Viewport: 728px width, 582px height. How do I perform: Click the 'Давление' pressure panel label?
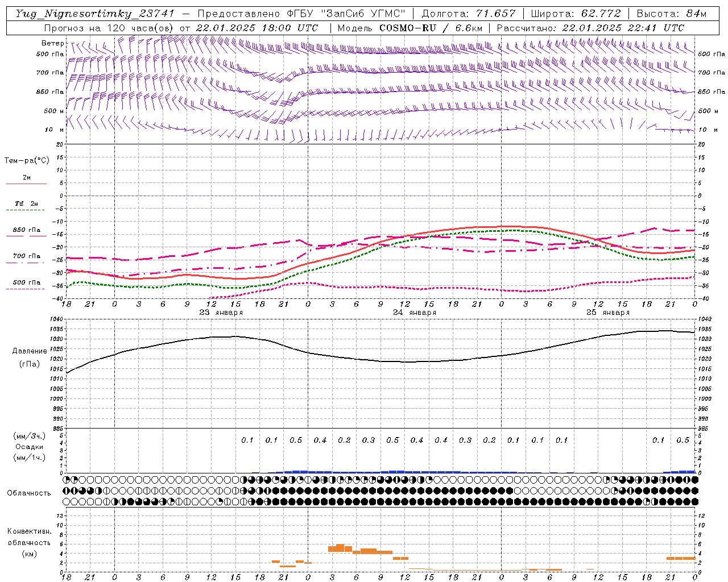tap(30, 351)
